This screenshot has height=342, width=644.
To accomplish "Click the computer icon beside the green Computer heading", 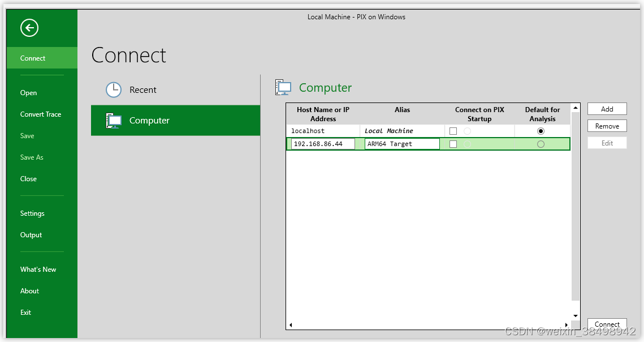I will 283,87.
